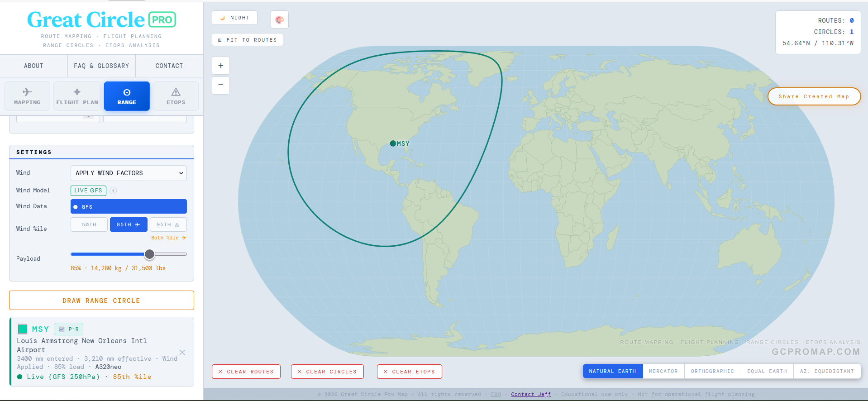This screenshot has width=868, height=401.
Task: Open the color palette theme icon
Action: [279, 19]
